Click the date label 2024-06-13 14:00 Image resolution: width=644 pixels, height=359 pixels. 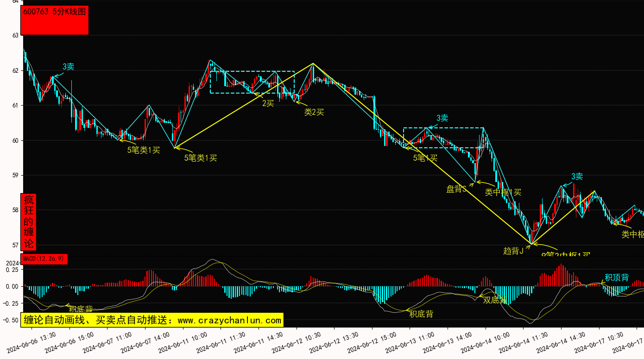(x=448, y=342)
